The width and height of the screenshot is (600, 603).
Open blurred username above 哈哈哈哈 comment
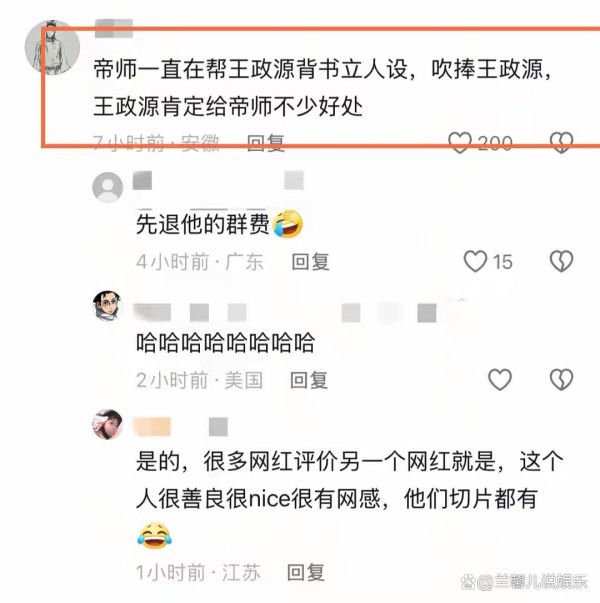(285, 312)
